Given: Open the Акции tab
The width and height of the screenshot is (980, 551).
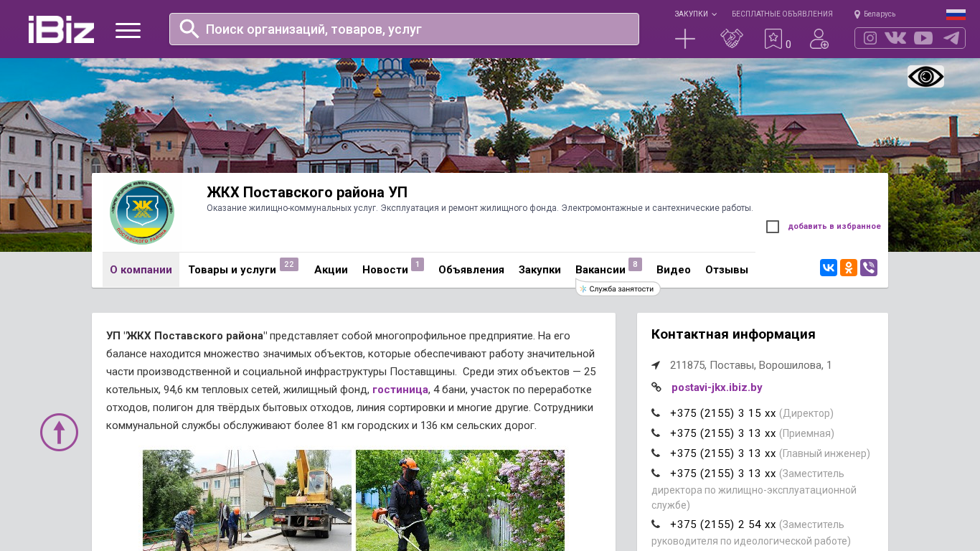Looking at the screenshot, I should (331, 270).
